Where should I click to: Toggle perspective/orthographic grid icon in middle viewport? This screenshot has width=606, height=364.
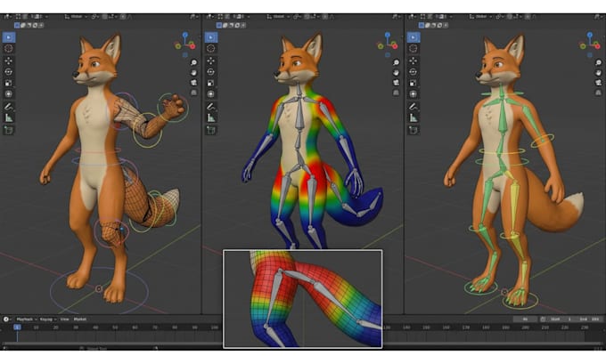[x=396, y=93]
